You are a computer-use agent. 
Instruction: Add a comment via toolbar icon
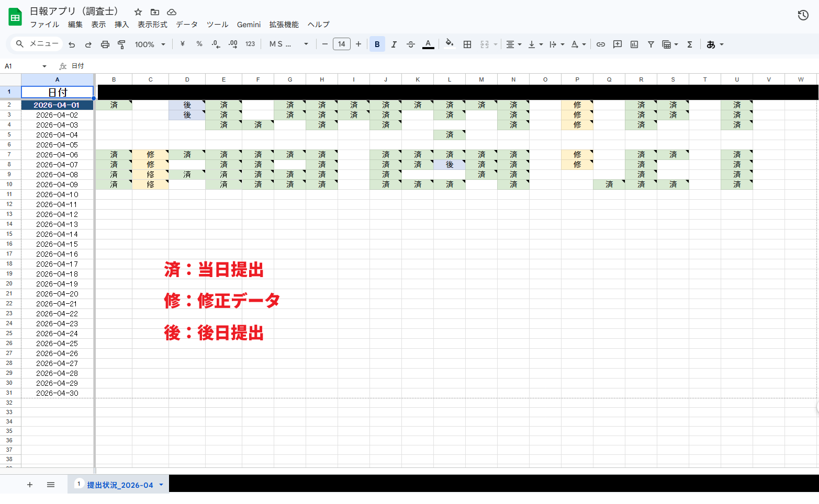[x=618, y=44]
